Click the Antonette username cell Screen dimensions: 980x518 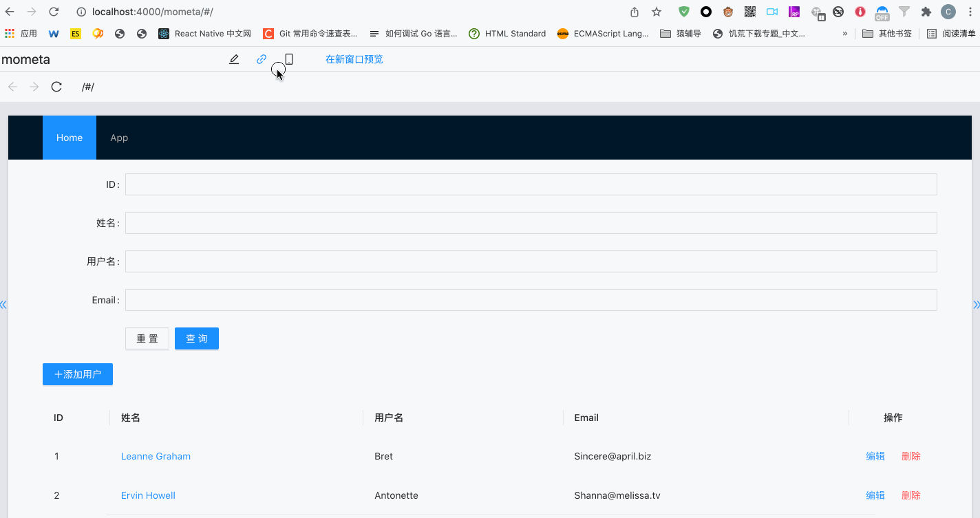click(396, 495)
